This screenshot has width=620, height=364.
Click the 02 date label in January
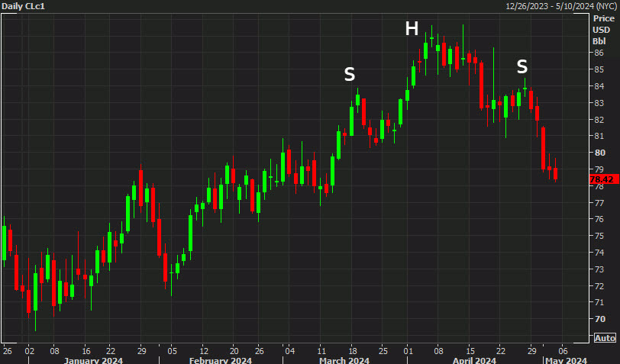[30, 351]
